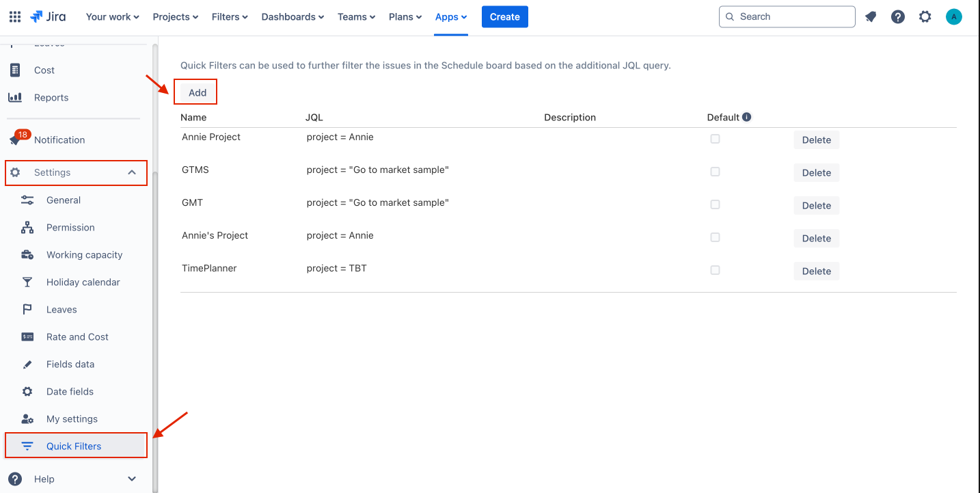Click the Add quick filter button
The height and width of the screenshot is (493, 980).
[x=197, y=93]
